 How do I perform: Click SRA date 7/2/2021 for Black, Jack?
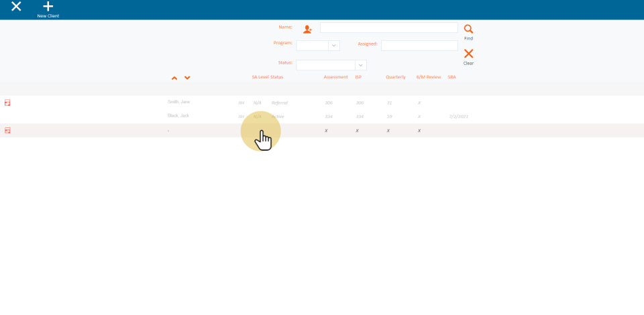[458, 117]
